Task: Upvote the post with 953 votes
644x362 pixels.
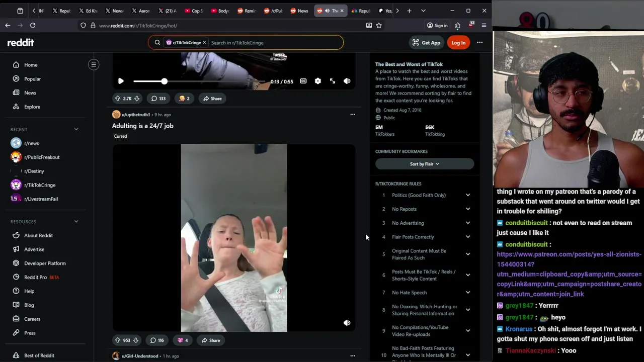Action: point(118,340)
